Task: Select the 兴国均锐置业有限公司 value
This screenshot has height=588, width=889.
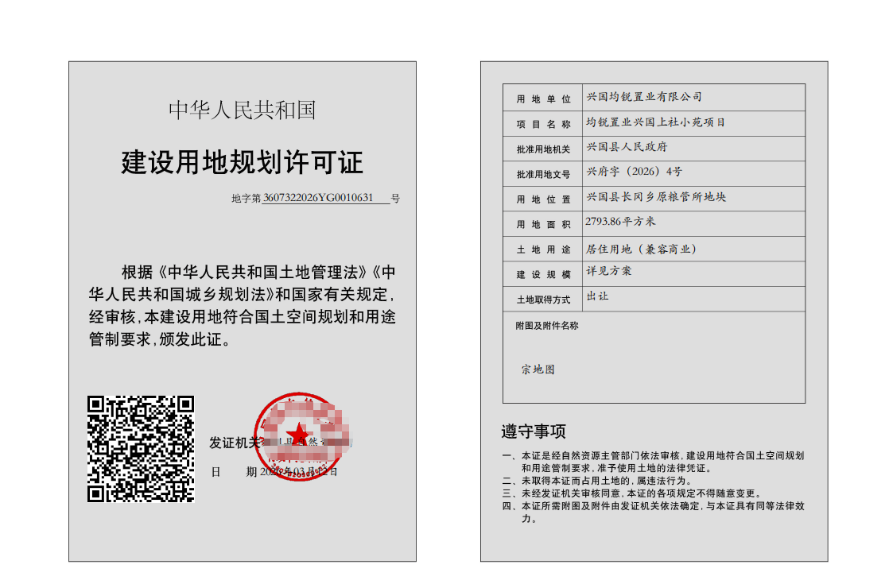Action: (x=644, y=97)
